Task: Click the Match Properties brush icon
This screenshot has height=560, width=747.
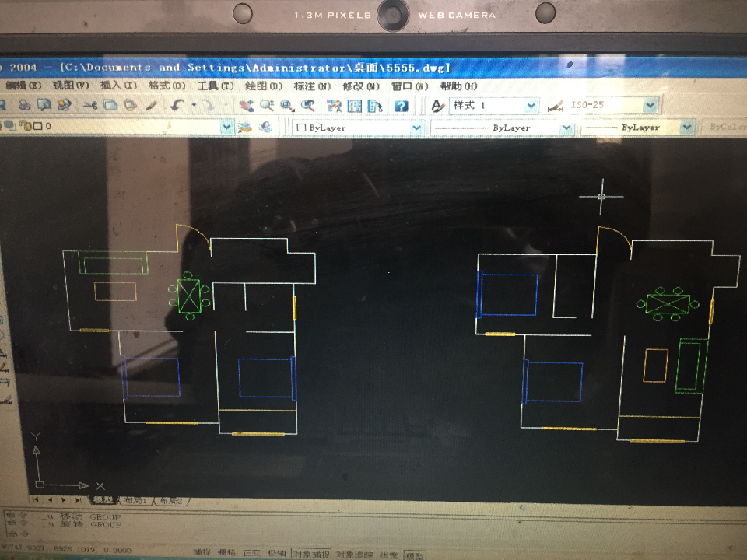Action: pos(152,105)
